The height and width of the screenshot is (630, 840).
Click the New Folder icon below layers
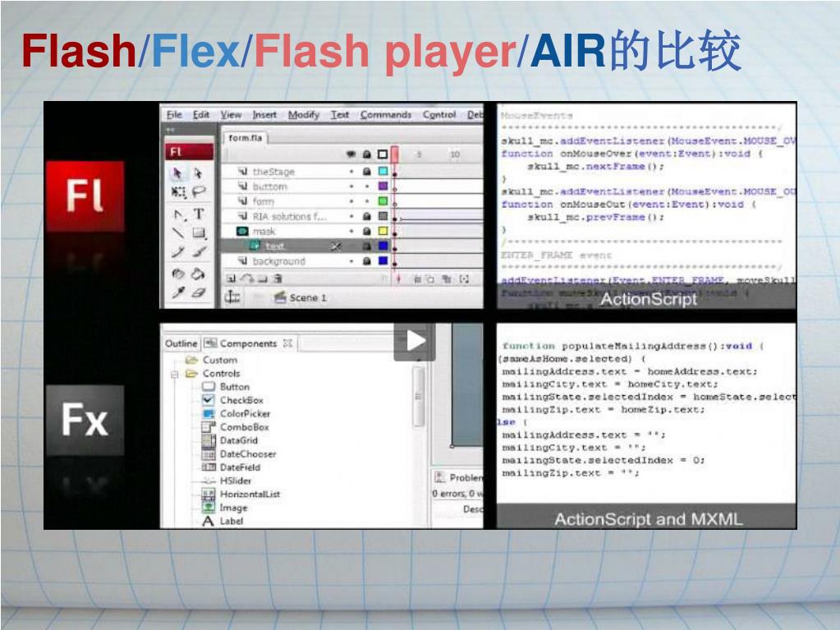(263, 278)
